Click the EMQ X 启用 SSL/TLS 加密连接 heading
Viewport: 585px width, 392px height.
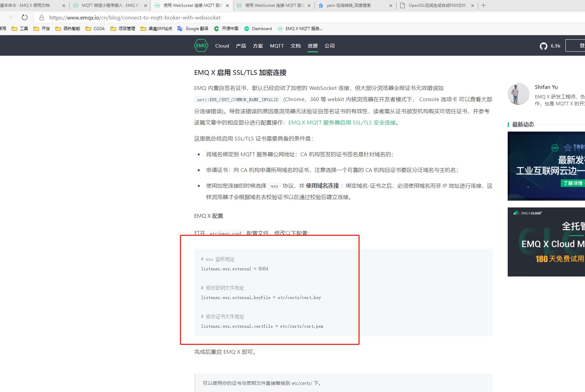240,72
